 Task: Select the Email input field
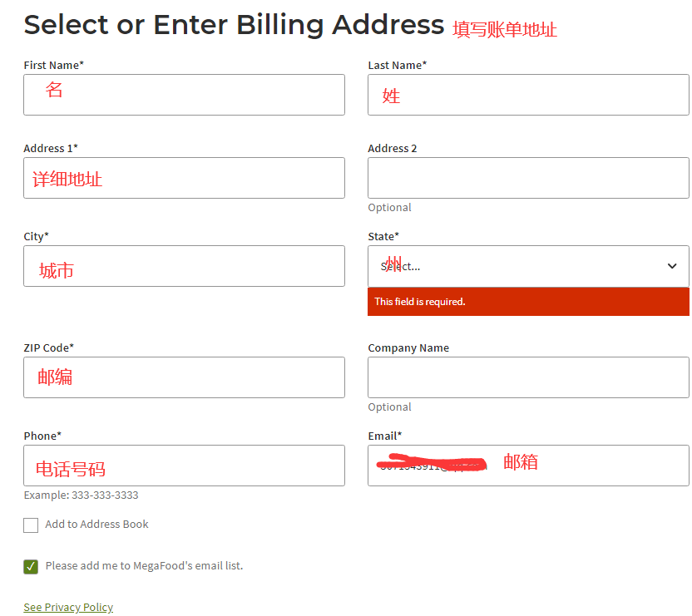(528, 466)
